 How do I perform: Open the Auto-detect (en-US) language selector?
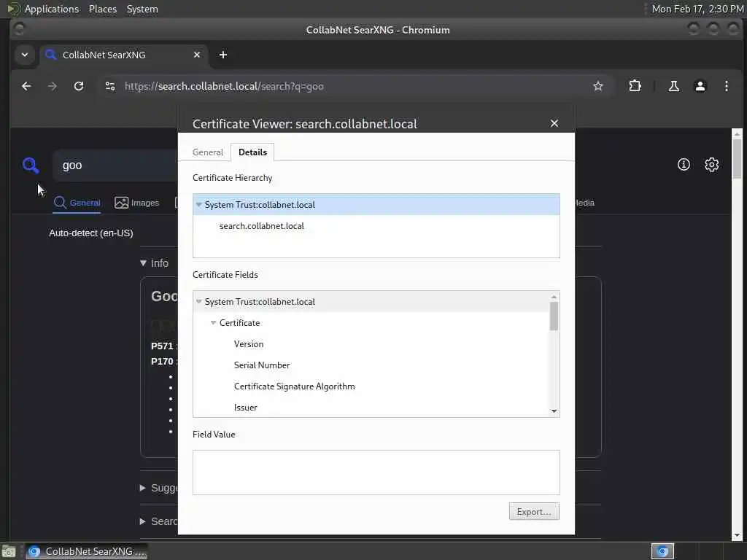tap(91, 233)
